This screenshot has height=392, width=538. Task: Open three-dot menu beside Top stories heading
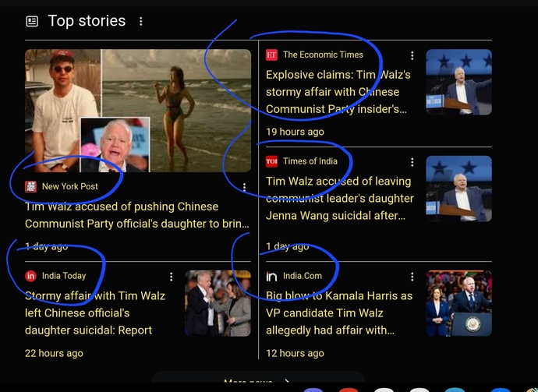click(141, 21)
